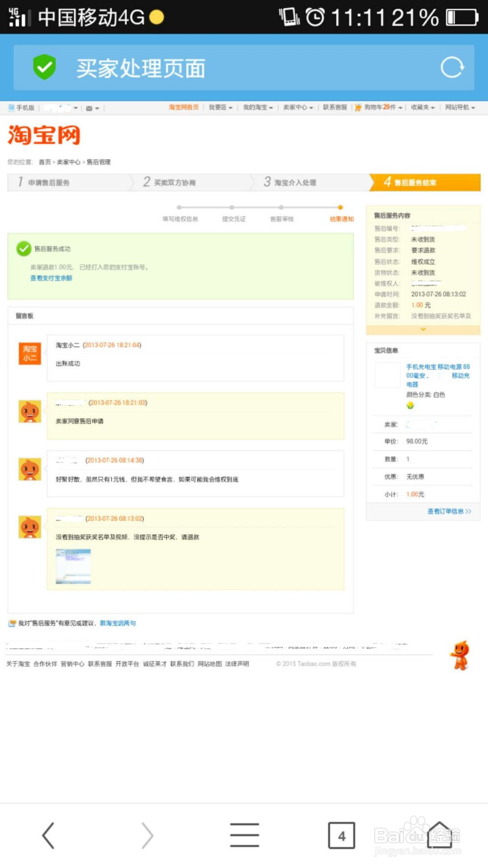Click the avatar beside the 08:14:38 message

(x=30, y=469)
